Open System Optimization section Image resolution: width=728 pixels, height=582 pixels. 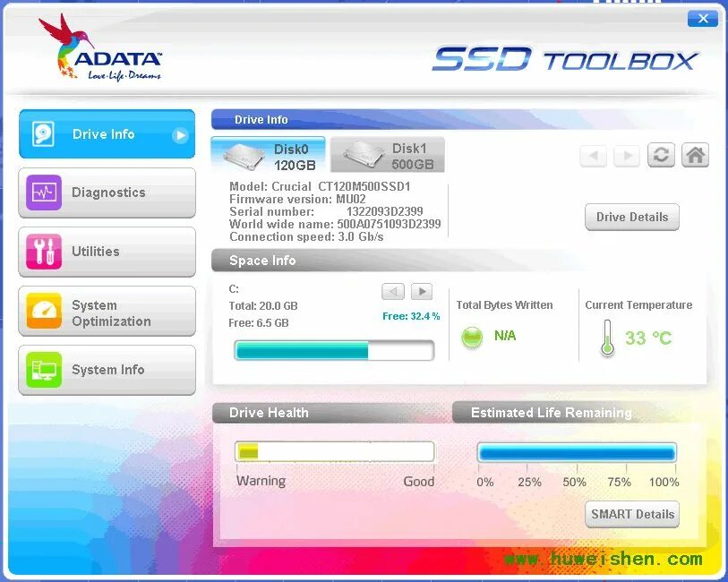107,311
